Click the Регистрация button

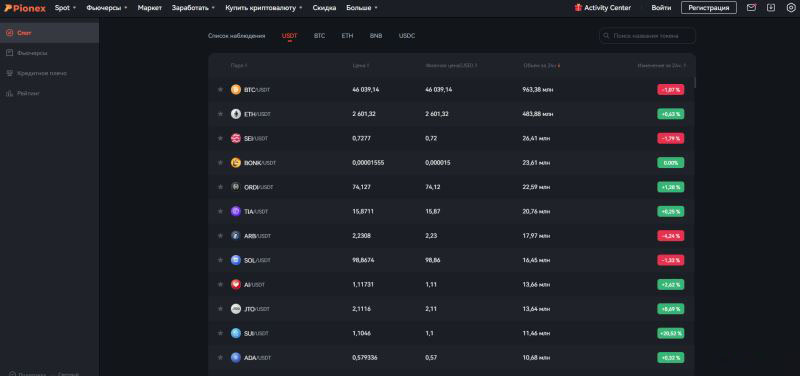click(709, 8)
